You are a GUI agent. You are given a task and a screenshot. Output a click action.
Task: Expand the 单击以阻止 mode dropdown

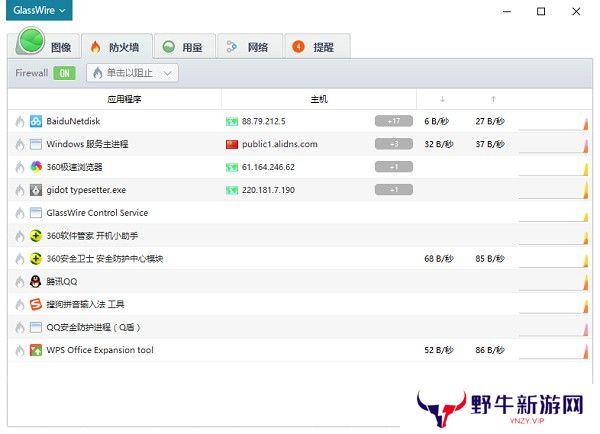(x=132, y=73)
